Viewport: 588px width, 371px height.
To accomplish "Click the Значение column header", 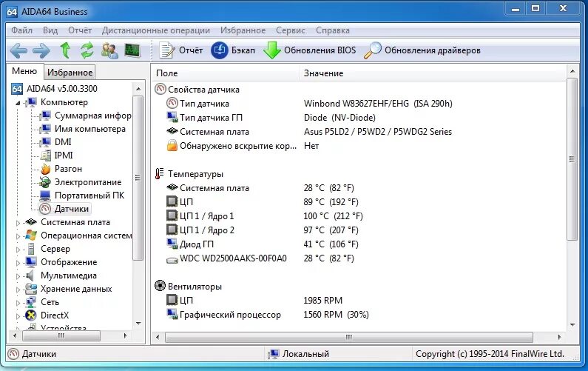I will coord(433,73).
